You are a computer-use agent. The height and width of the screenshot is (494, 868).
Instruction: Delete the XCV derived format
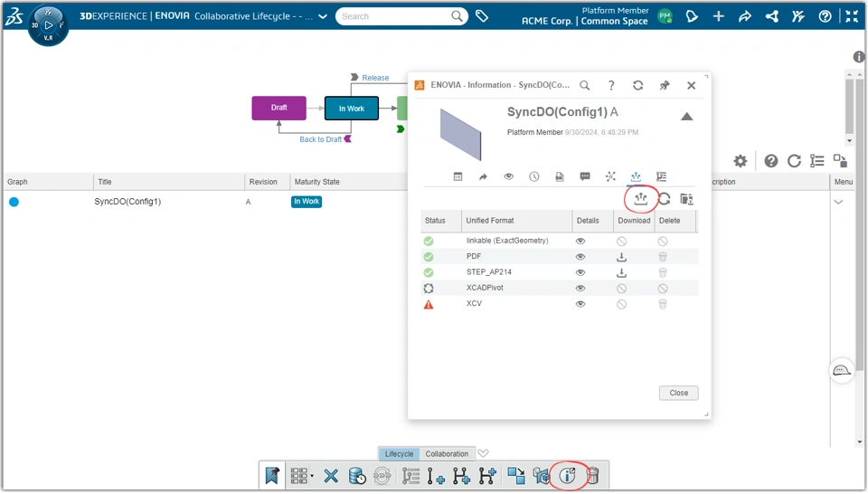(663, 304)
